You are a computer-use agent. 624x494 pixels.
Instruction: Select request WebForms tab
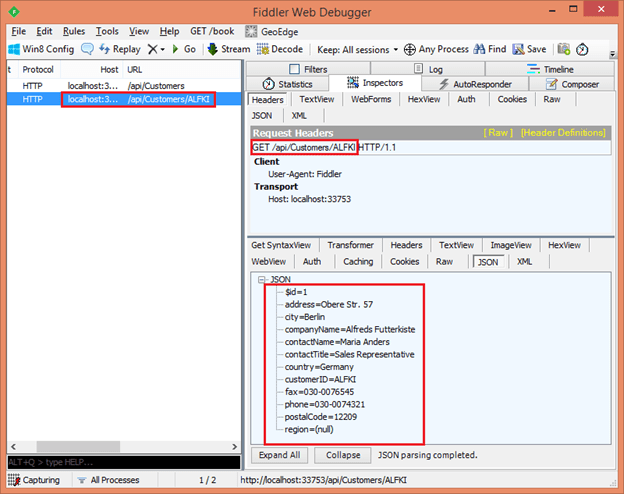point(371,99)
